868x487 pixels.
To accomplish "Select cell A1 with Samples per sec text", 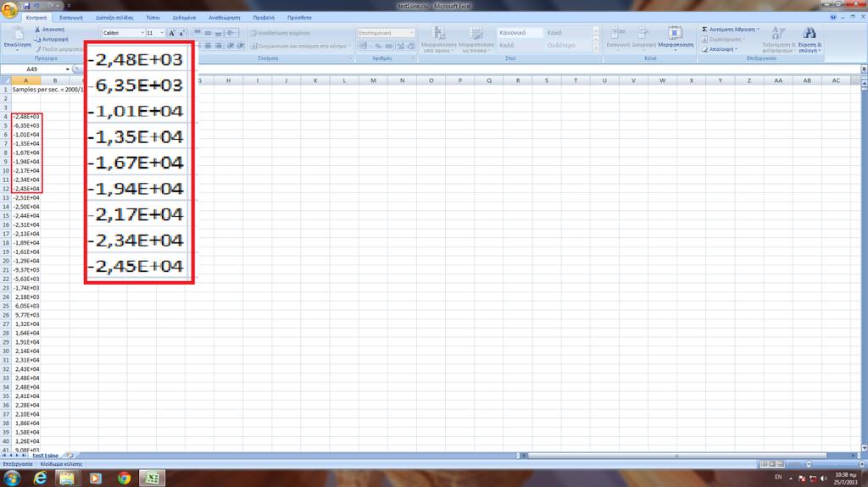I will click(x=26, y=90).
